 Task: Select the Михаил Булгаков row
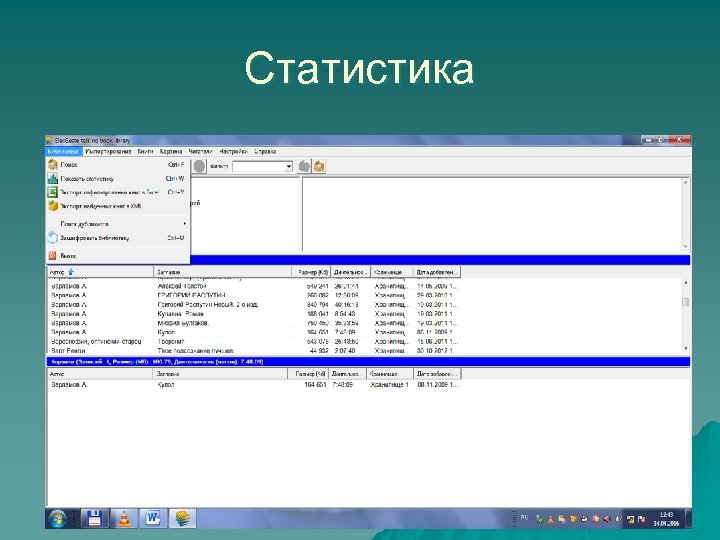tap(254, 323)
